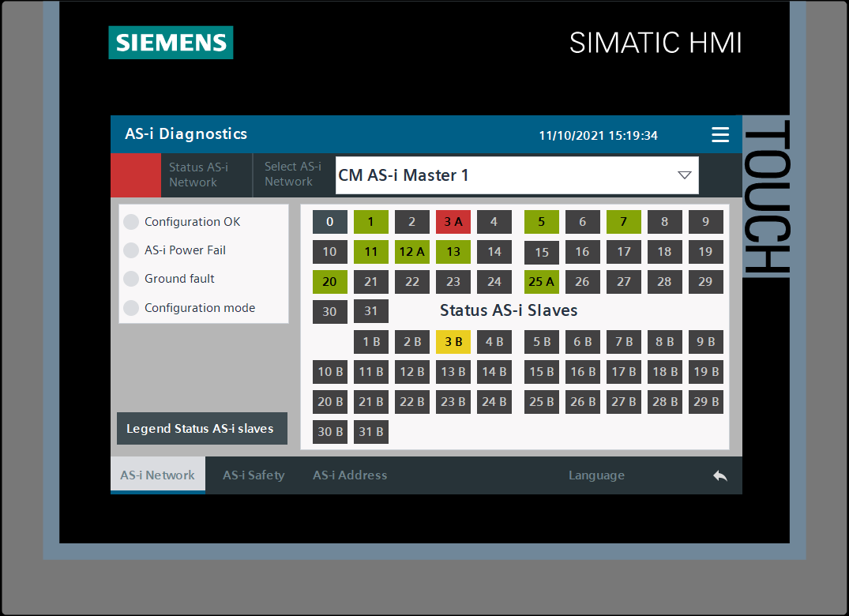Open the Language menu
The width and height of the screenshot is (849, 616).
tap(596, 475)
